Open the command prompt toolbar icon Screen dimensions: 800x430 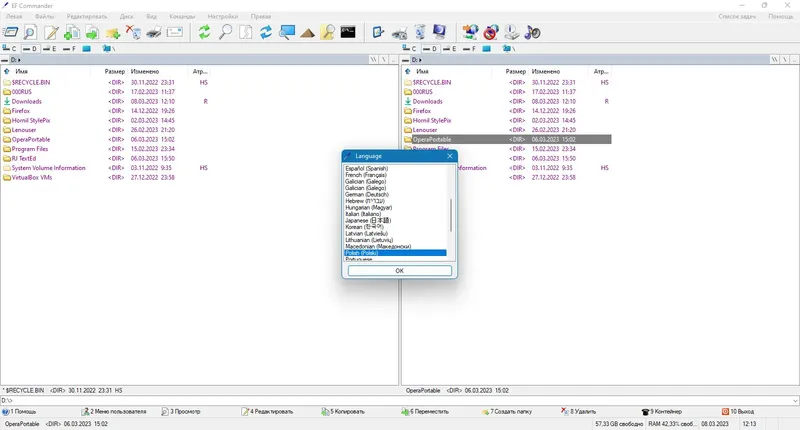(348, 33)
